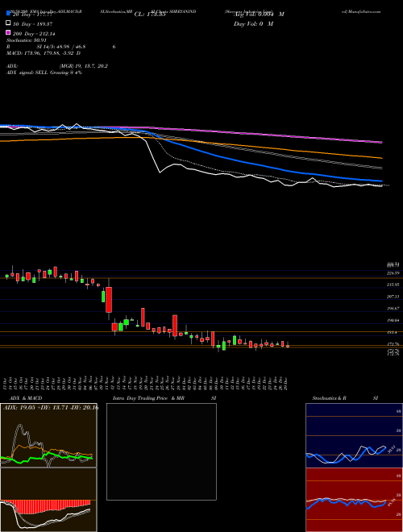The image size is (403, 532).
Task: Click the tall red candlestick in the sharp drop
Action: click(x=109, y=300)
